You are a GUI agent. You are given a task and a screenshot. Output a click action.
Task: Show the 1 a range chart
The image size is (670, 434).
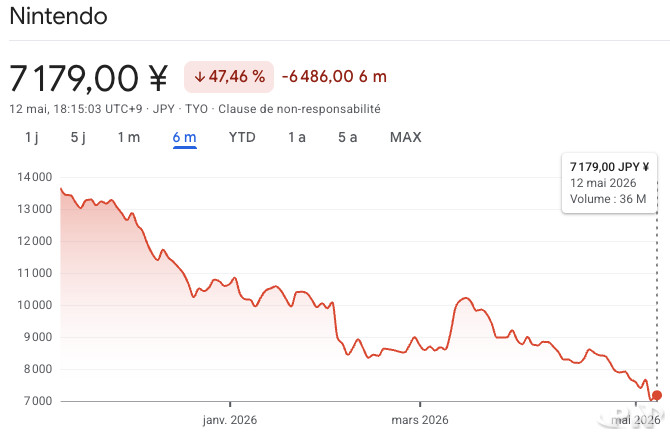(x=297, y=138)
